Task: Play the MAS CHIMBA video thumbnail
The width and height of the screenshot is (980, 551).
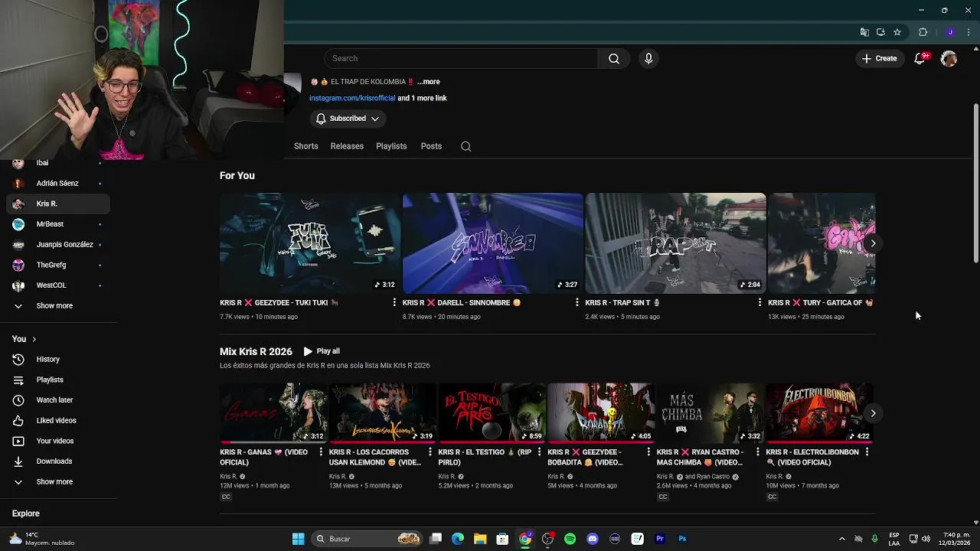Action: tap(711, 413)
